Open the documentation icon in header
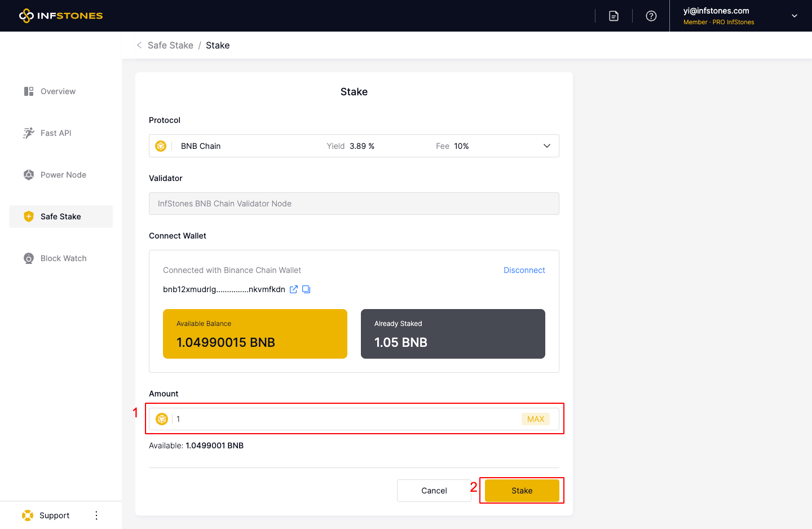The height and width of the screenshot is (529, 812). (614, 16)
